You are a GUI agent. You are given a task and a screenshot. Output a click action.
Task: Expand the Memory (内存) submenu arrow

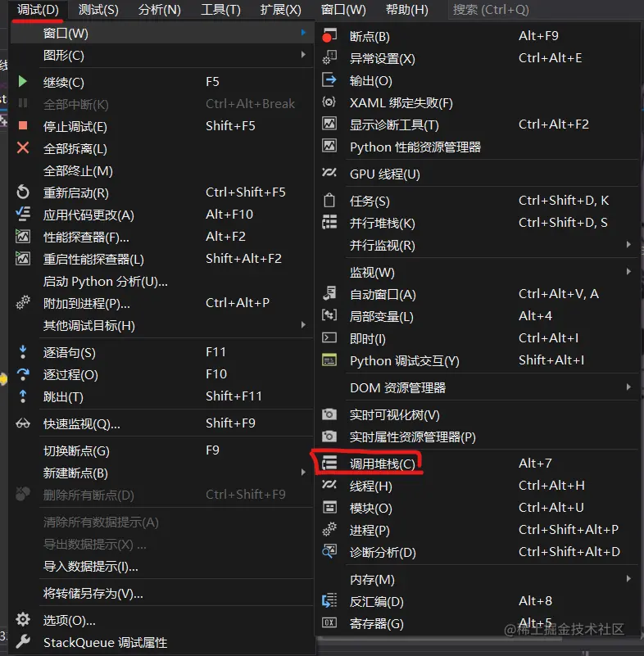pos(628,578)
